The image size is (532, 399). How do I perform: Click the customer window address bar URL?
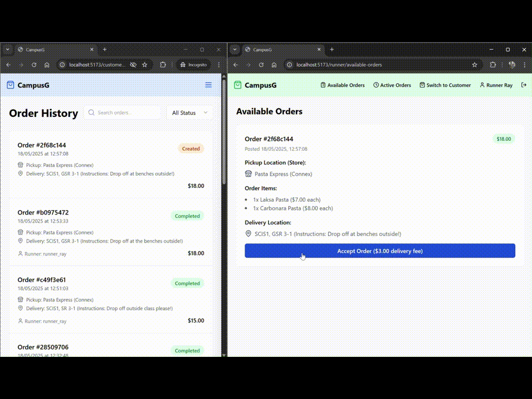[x=97, y=65]
